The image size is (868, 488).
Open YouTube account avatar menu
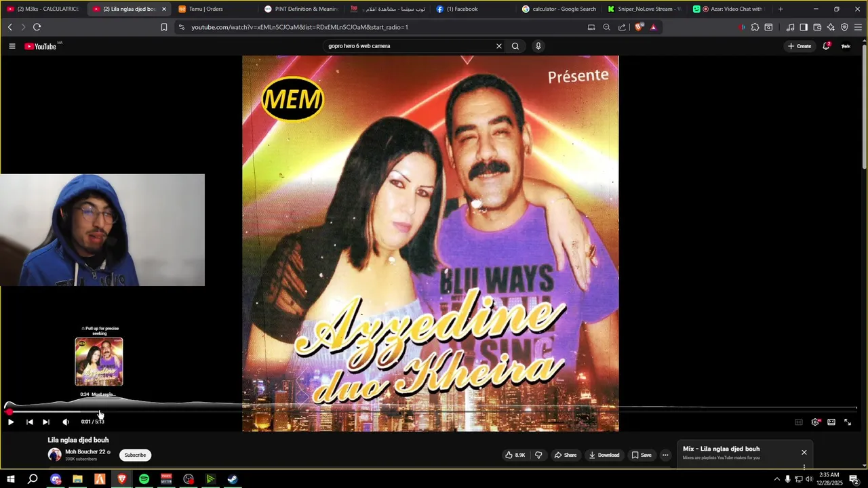(846, 46)
